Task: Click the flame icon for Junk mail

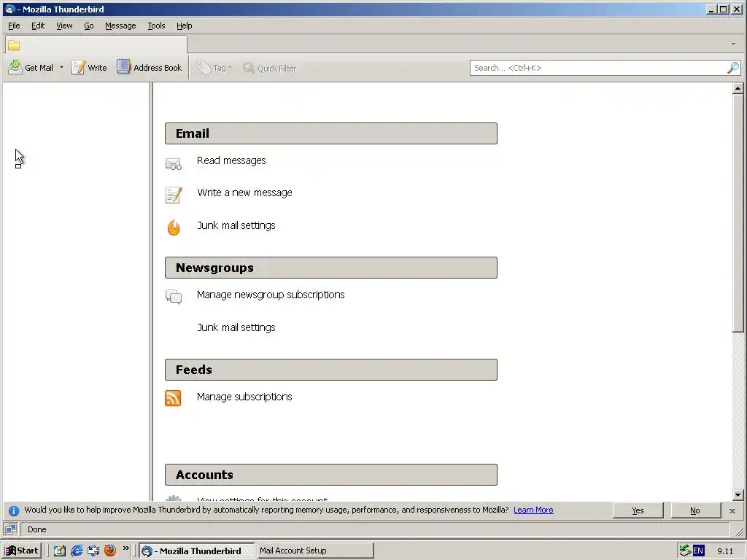Action: [174, 227]
